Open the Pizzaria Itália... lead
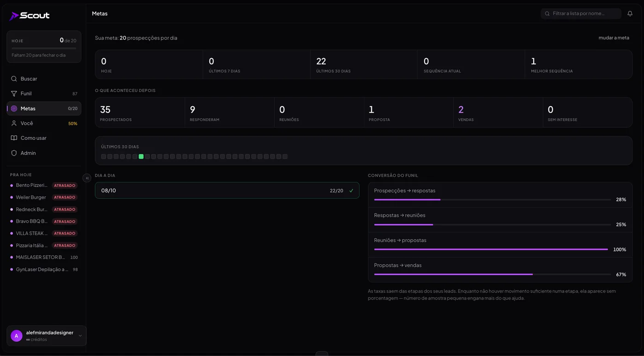Image resolution: width=644 pixels, height=356 pixels. pos(44,245)
